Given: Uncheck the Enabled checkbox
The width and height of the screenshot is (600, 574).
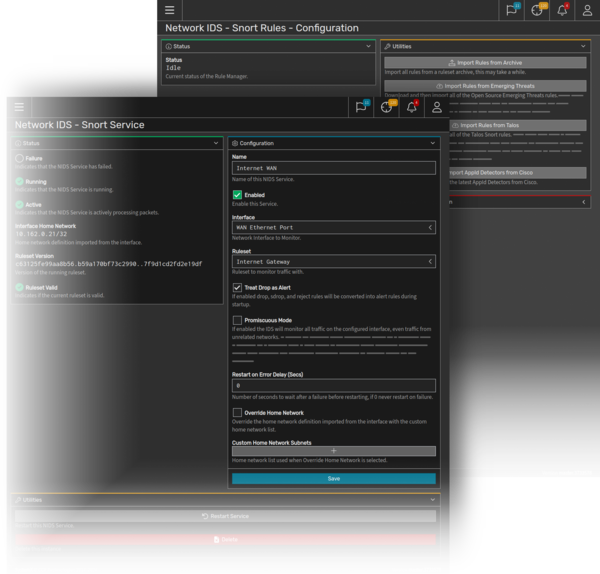Looking at the screenshot, I should [237, 195].
